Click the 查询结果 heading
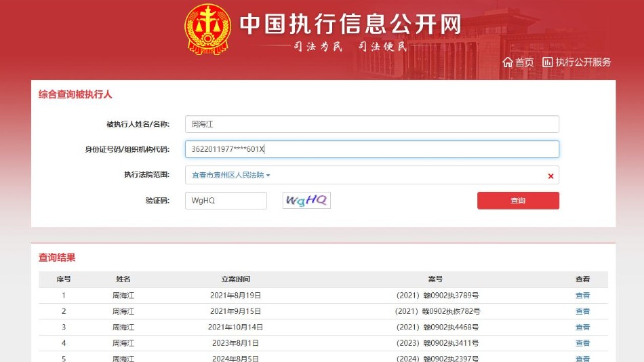This screenshot has width=644, height=362. (x=57, y=258)
